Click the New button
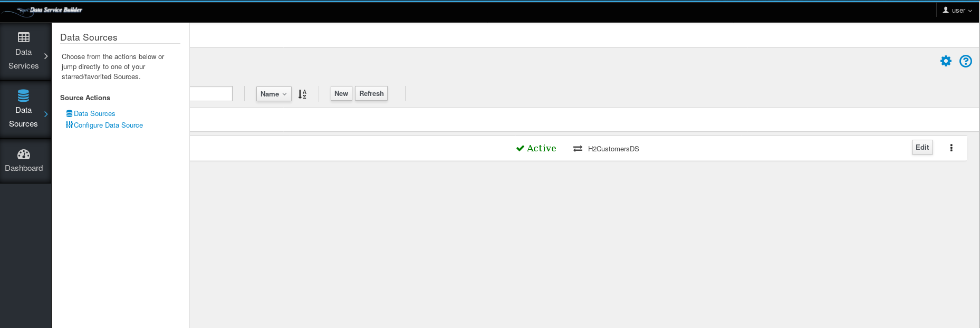The width and height of the screenshot is (980, 328). (x=341, y=93)
